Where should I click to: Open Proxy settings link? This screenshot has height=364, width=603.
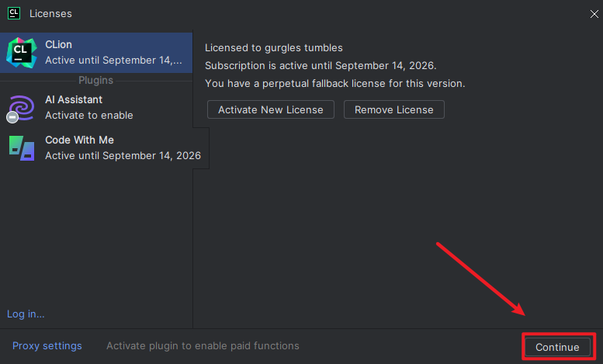(47, 345)
